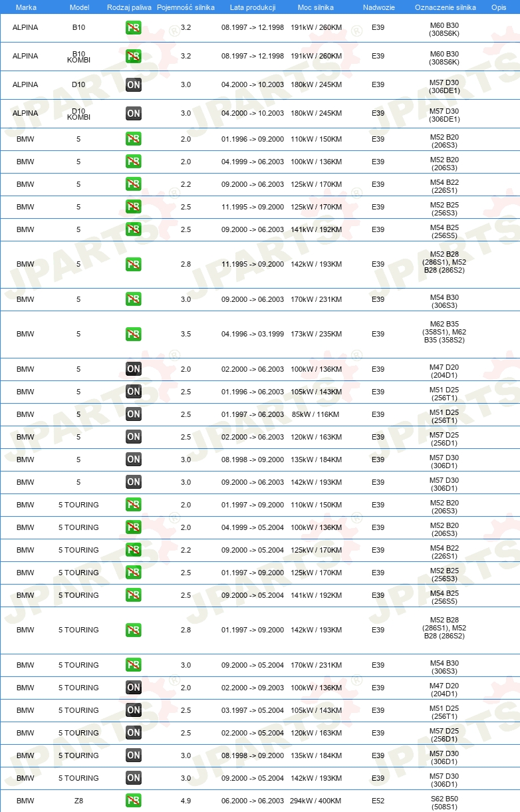Click the diesel ON icon in D10 KOMBI row

[134, 114]
